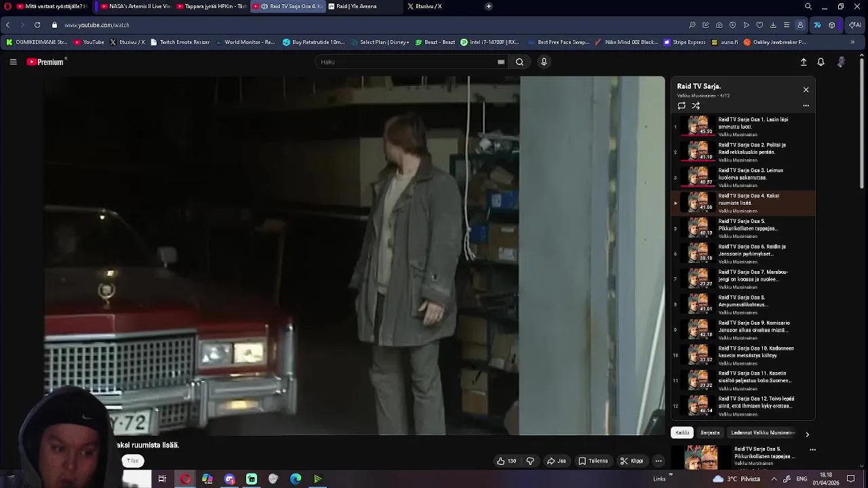
Task: Play Raid TV Sarja Osa 2 in playlist
Action: (x=743, y=152)
